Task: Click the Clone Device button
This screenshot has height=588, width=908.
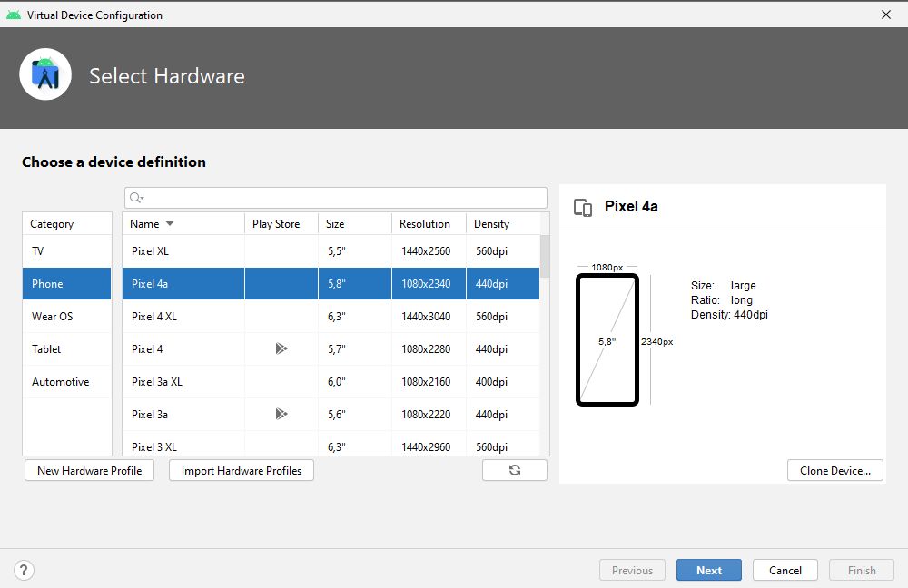Action: click(x=835, y=471)
